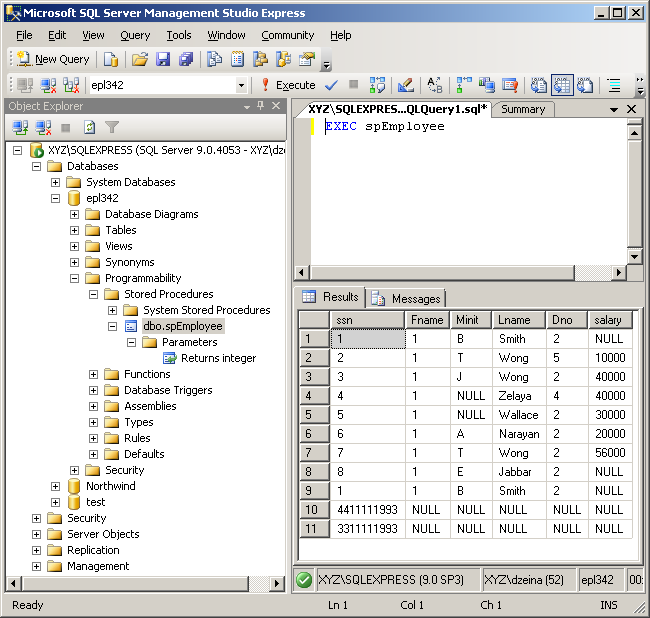Click the Connect icon on the query toolbar

(25, 85)
